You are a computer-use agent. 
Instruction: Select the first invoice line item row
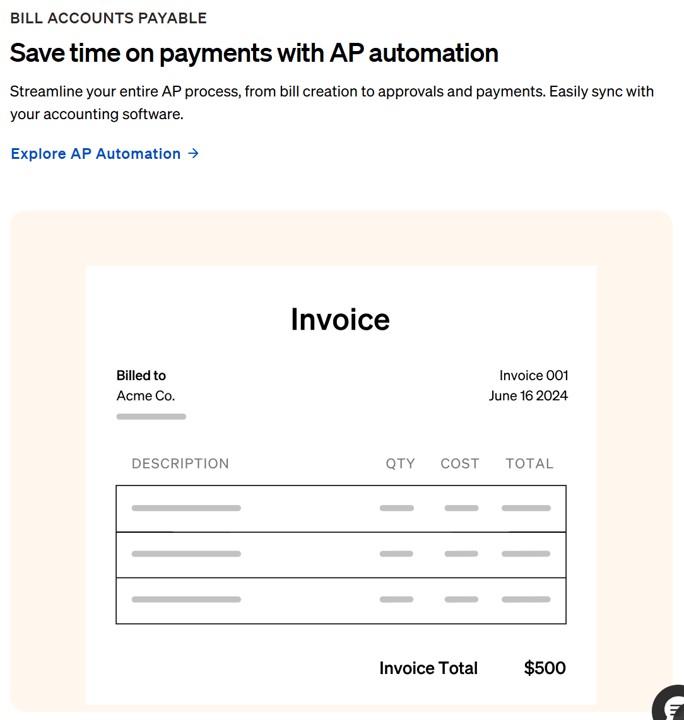point(340,508)
